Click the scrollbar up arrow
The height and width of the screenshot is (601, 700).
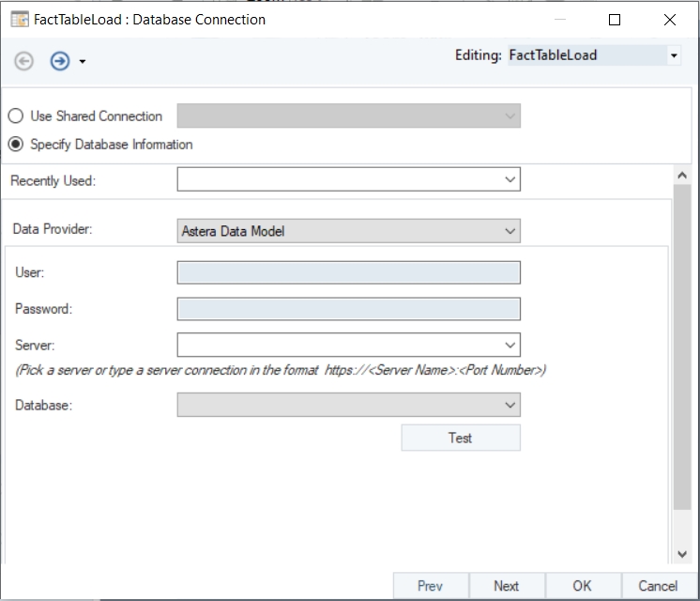(682, 176)
